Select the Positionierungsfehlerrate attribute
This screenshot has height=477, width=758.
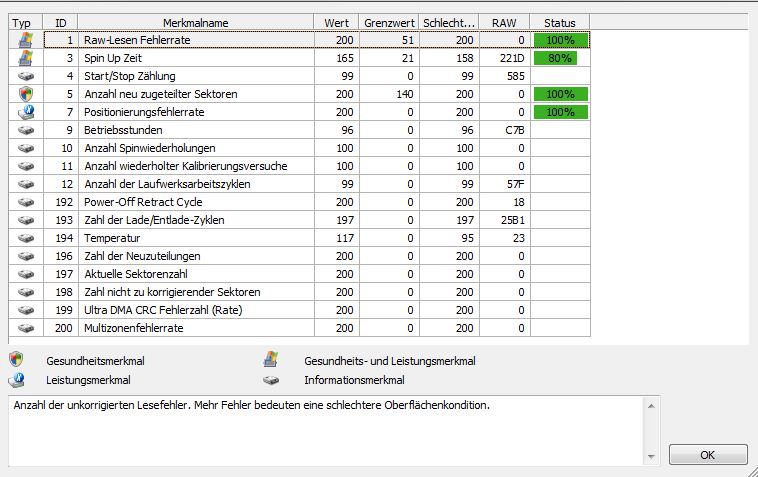click(x=144, y=112)
